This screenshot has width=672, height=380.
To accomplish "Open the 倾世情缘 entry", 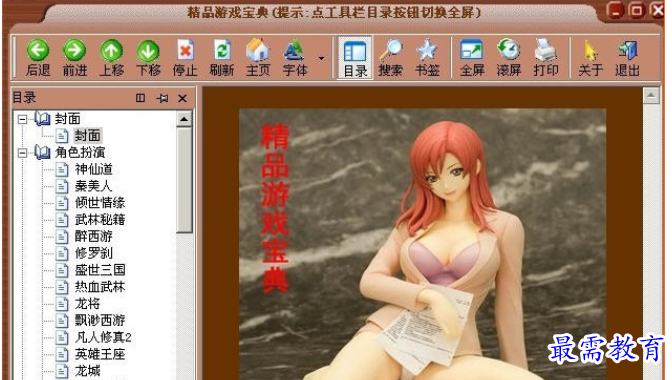I will (100, 203).
